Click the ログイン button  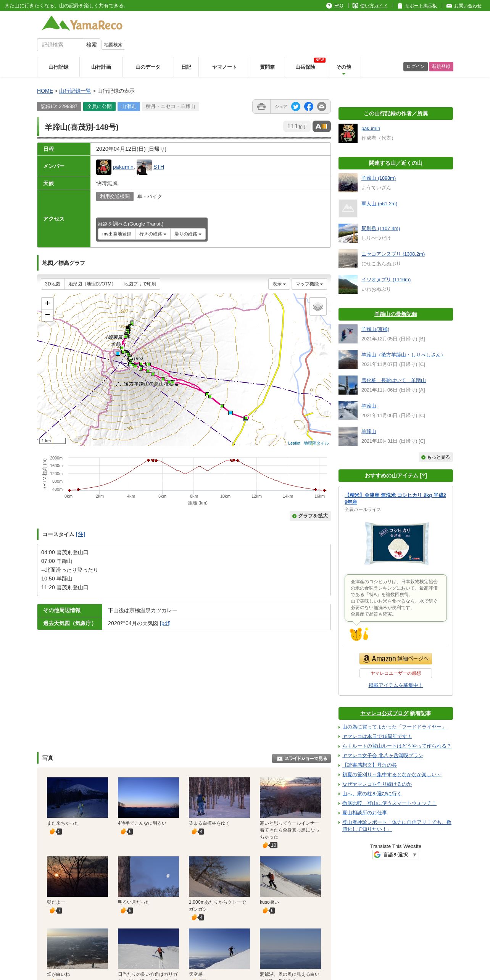pyautogui.click(x=416, y=66)
